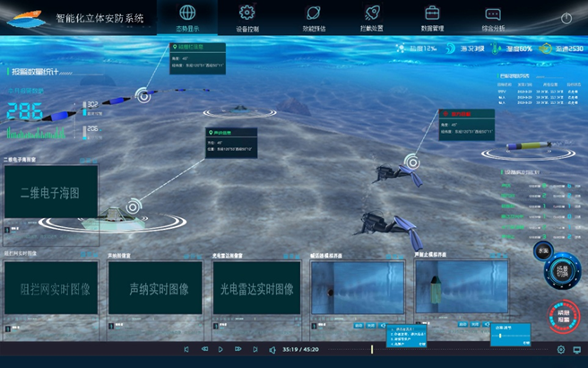The width and height of the screenshot is (588, 368).
Task: Click the display monitor icon in bottom bar
Action: (576, 350)
